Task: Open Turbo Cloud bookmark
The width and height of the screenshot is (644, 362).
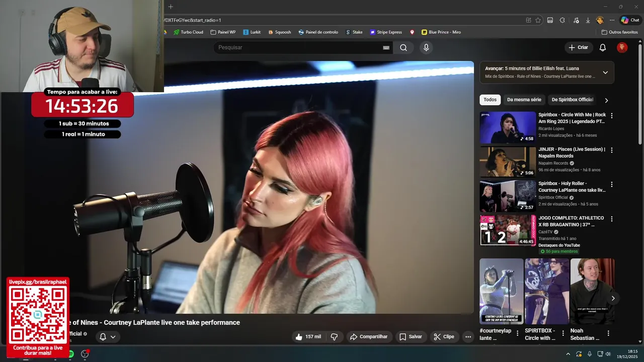Action: point(188,32)
